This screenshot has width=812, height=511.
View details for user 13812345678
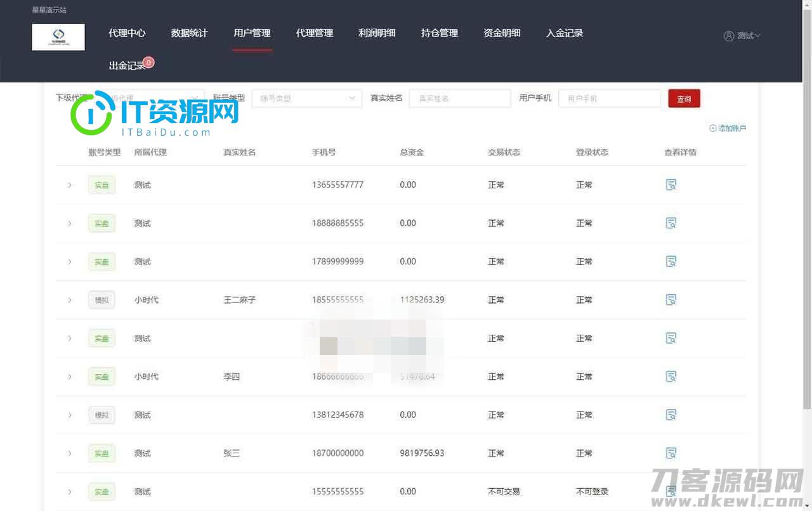click(x=671, y=415)
